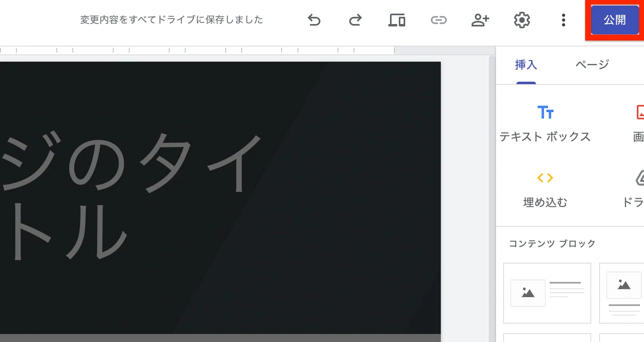The height and width of the screenshot is (342, 644).
Task: Click the Google Drive insert icon
Action: click(639, 178)
